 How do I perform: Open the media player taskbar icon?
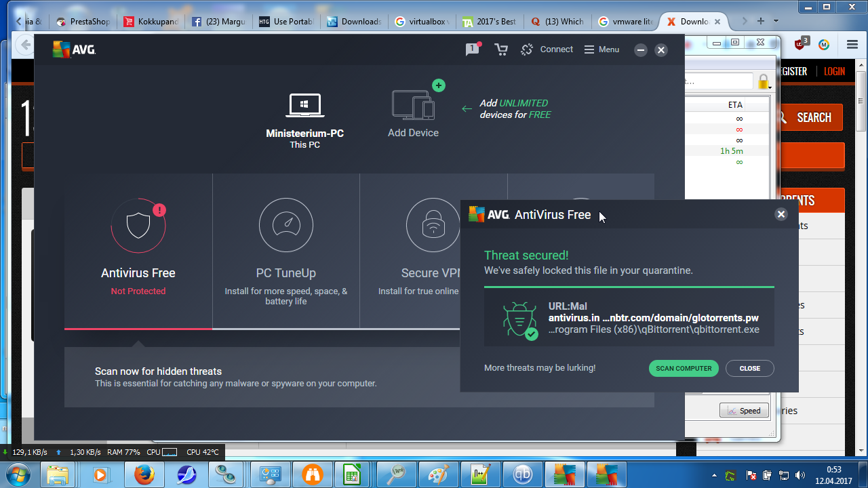[100, 474]
